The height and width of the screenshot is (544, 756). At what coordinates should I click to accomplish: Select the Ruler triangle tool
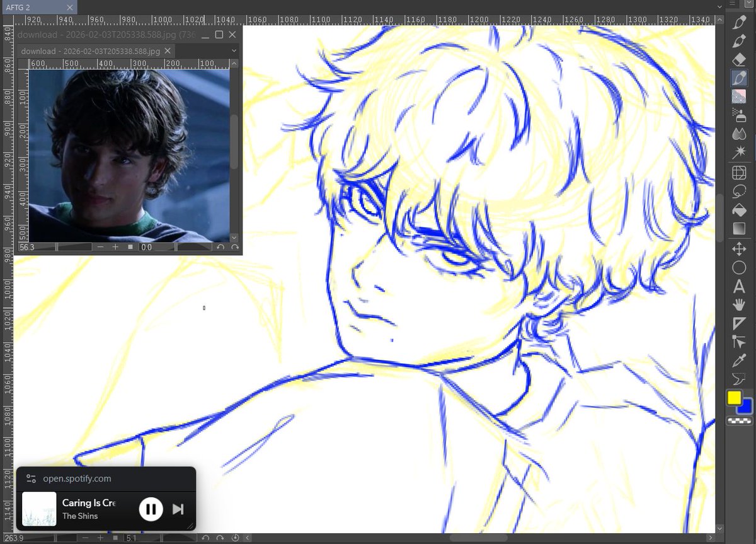tap(739, 323)
